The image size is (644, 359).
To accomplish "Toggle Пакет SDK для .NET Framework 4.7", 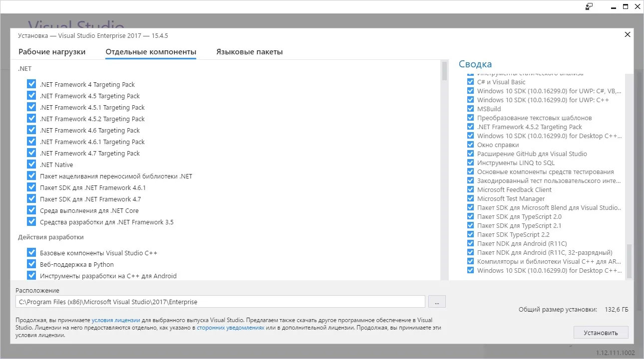I will (32, 199).
